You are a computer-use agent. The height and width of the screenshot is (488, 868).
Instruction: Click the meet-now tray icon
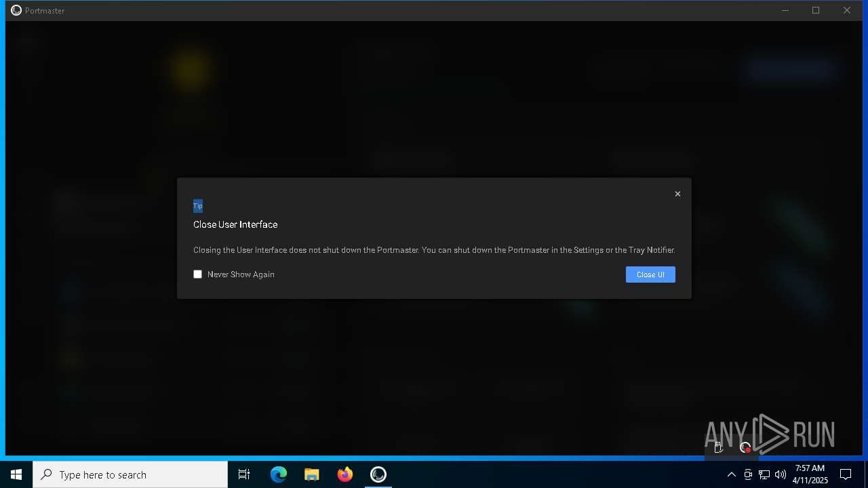pyautogui.click(x=748, y=474)
